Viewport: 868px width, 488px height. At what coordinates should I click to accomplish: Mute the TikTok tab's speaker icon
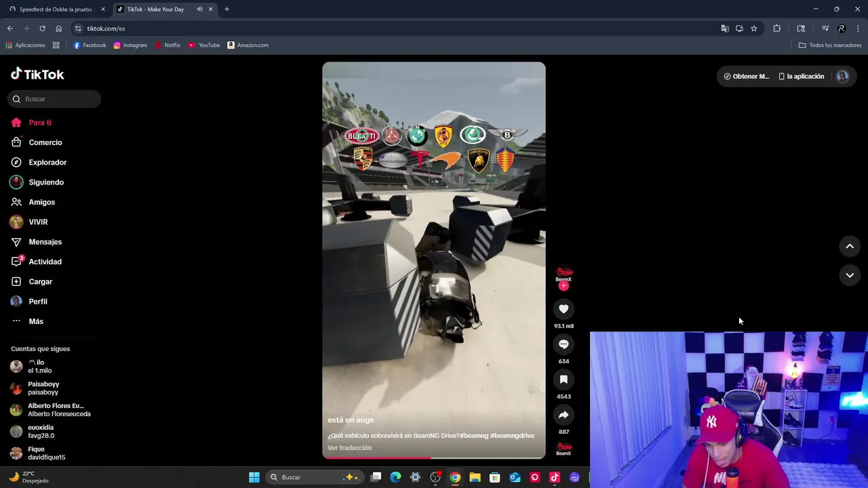[199, 9]
